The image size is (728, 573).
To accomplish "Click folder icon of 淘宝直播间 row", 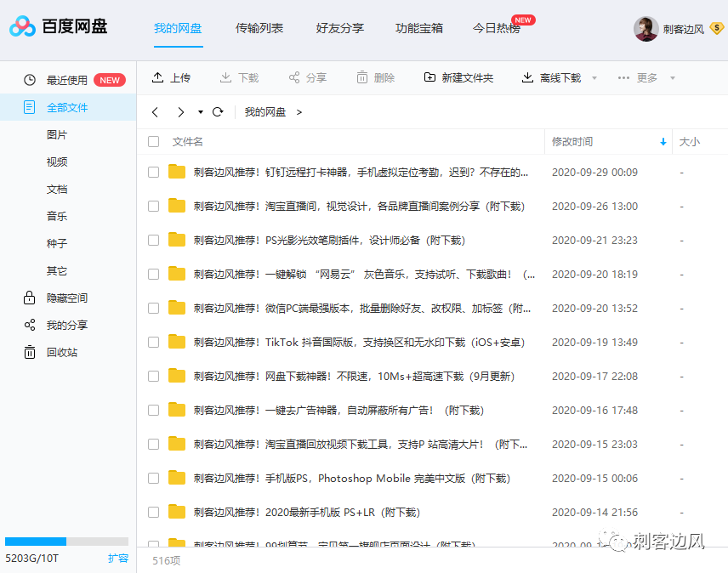I will pyautogui.click(x=177, y=206).
